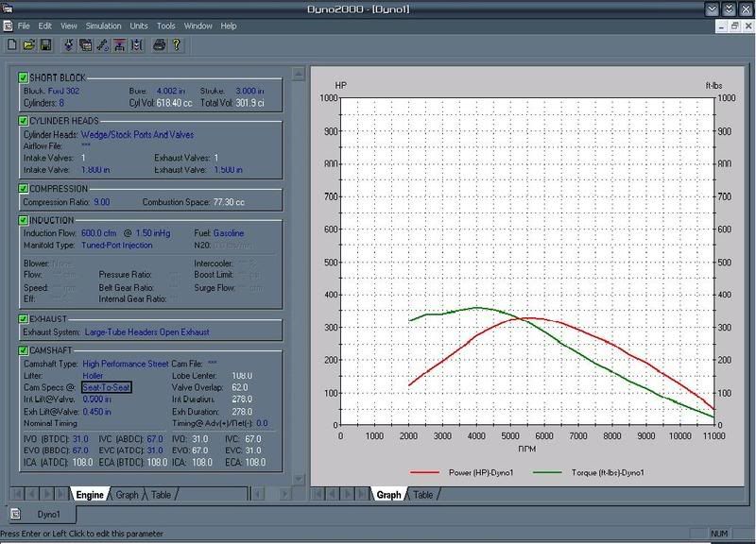756x544 pixels.
Task: Toggle the COMPRESSION checkbox
Action: [23, 188]
